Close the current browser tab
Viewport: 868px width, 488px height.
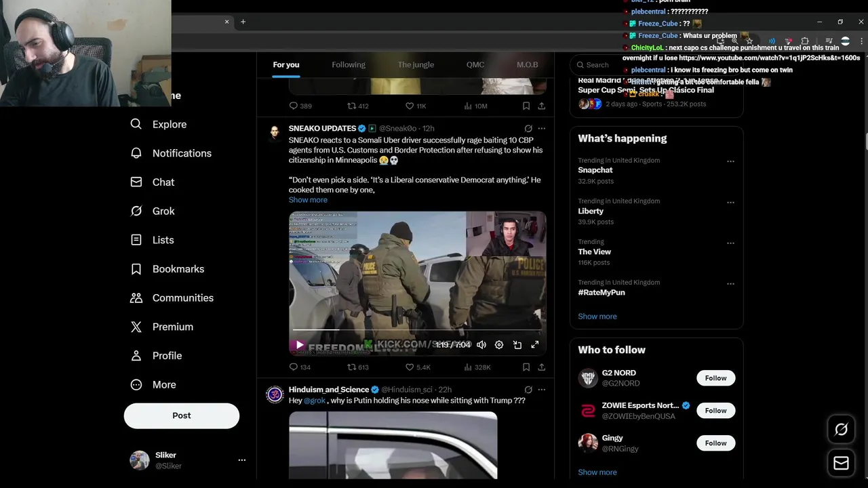pos(226,22)
